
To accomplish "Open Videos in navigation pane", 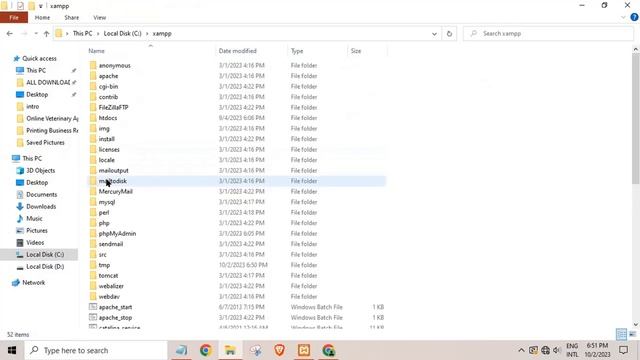I will 35,243.
